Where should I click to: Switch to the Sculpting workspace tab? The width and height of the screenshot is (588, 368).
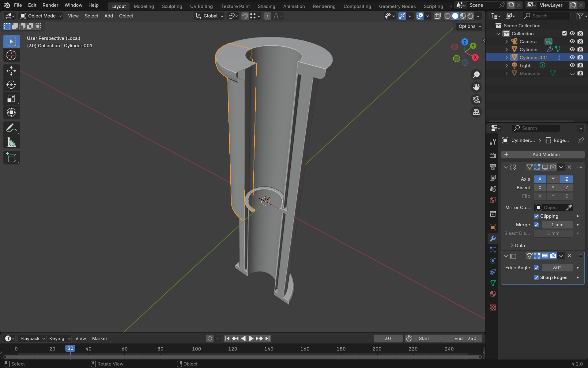pyautogui.click(x=172, y=6)
